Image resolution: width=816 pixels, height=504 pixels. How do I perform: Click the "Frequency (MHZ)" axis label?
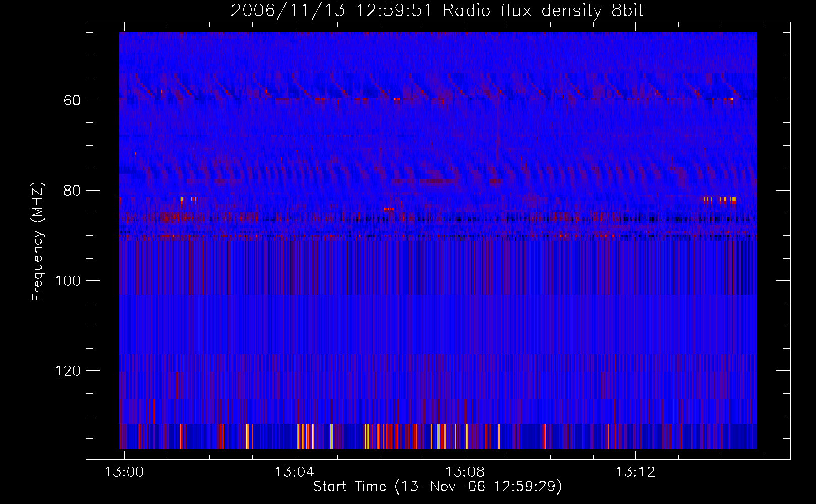click(x=38, y=242)
